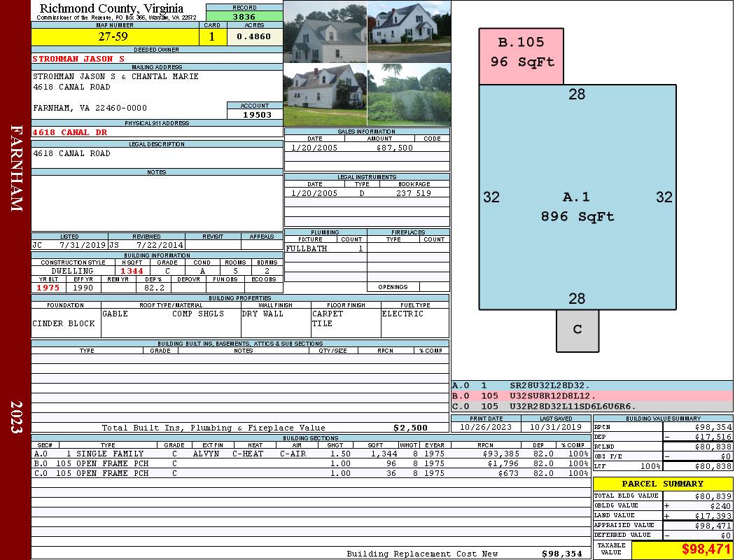This screenshot has height=560, width=735.
Task: Click the yellow Parcel Summary header
Action: click(x=662, y=484)
